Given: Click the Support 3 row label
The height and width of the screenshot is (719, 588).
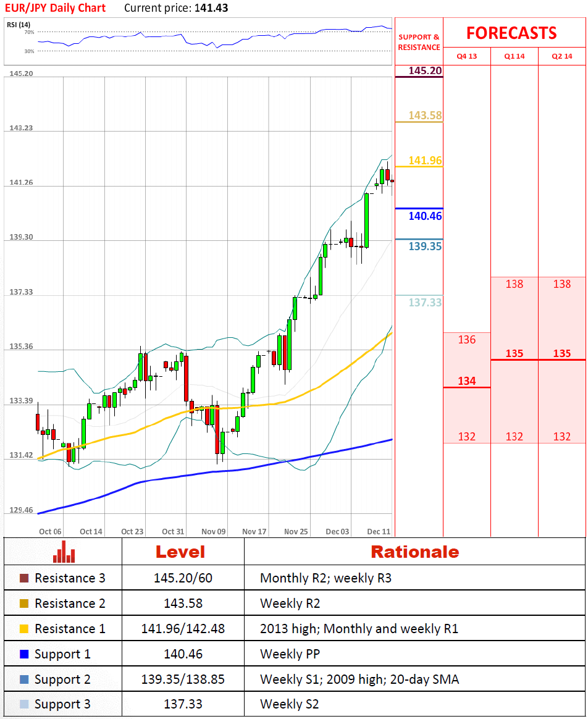Looking at the screenshot, I should [62, 704].
